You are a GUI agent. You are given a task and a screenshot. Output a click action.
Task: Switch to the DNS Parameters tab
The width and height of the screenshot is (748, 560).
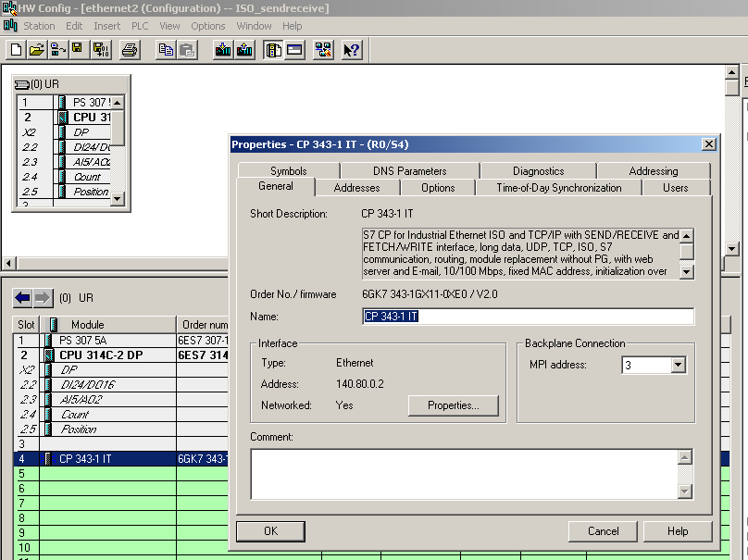pyautogui.click(x=409, y=171)
